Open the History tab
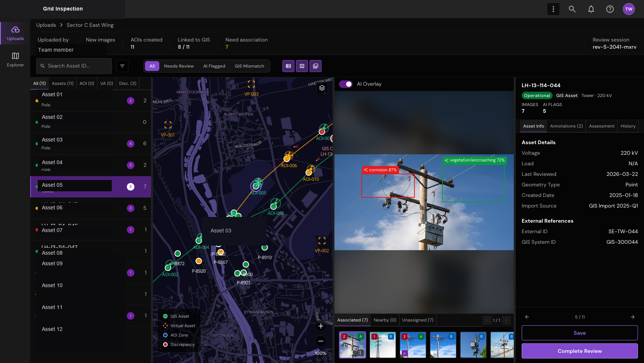The image size is (644, 363). point(628,126)
